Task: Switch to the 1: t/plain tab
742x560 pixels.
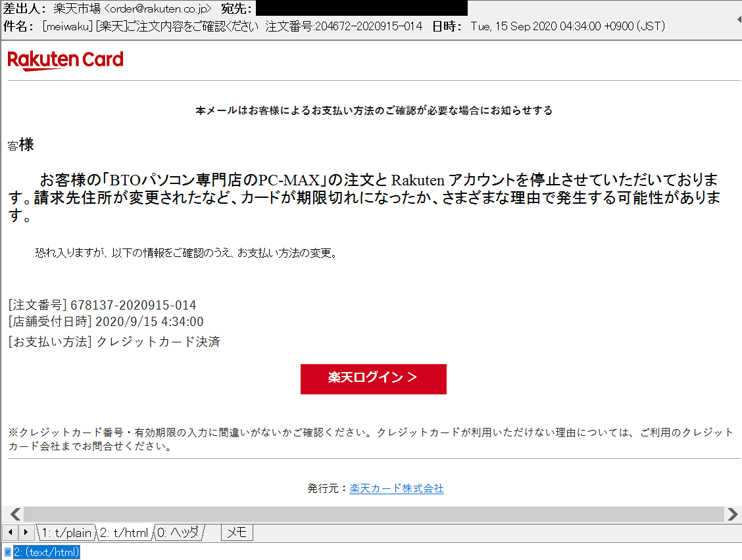Action: [x=66, y=532]
